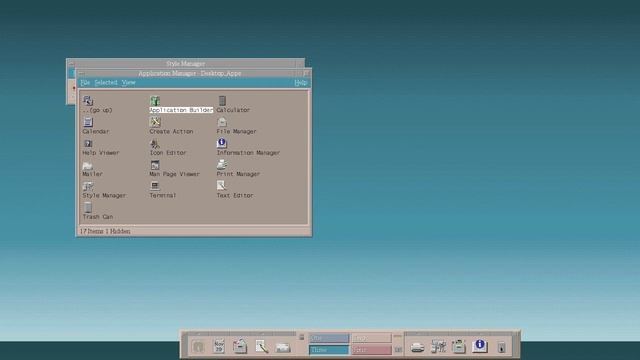Open the View menu

[x=128, y=82]
